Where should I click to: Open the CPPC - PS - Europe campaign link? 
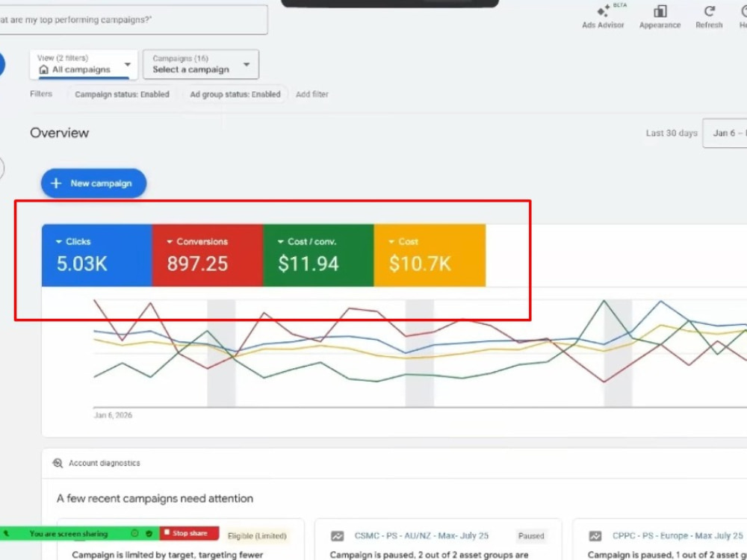[x=678, y=535]
